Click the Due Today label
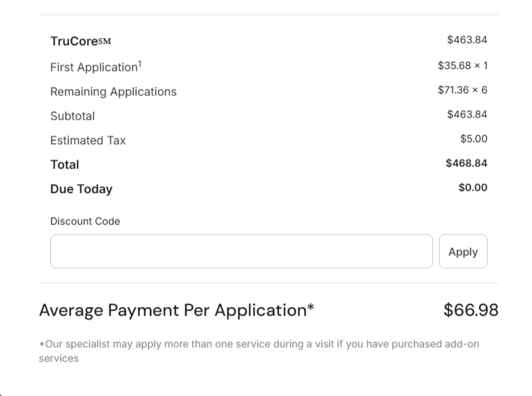Screen dimensions: 532x396 tap(81, 189)
